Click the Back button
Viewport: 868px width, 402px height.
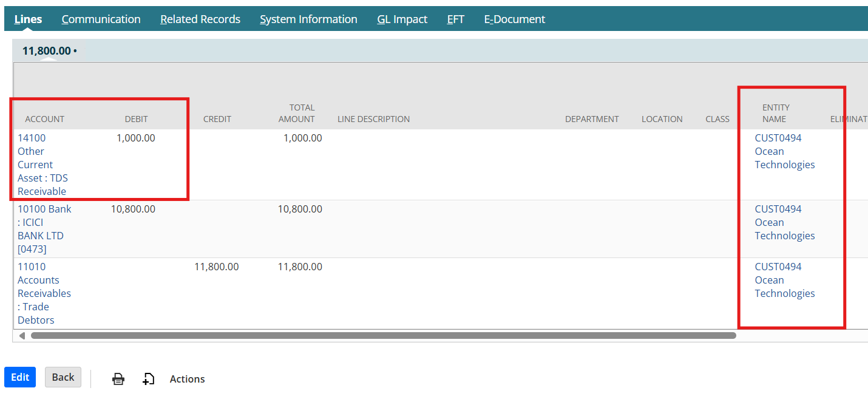[63, 377]
